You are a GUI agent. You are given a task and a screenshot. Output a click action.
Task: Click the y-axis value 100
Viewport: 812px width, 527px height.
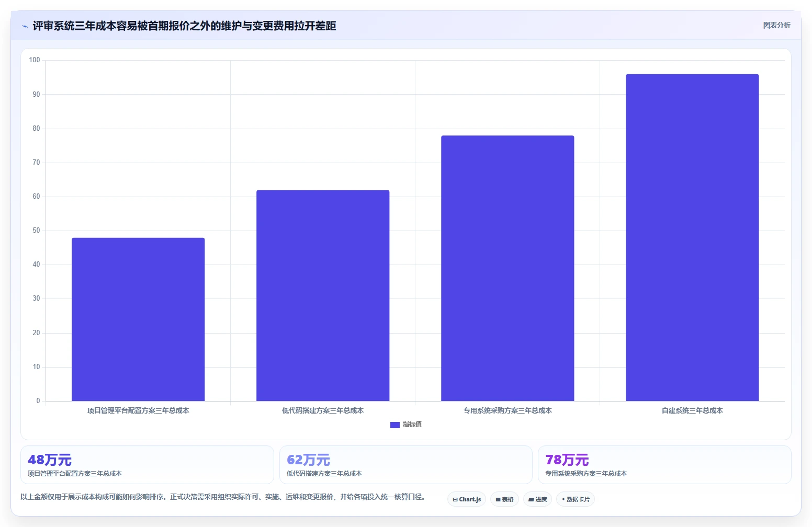coord(35,60)
